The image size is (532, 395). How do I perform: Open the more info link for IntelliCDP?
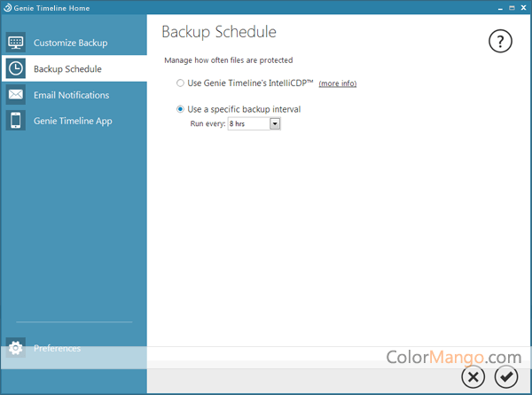pos(337,83)
